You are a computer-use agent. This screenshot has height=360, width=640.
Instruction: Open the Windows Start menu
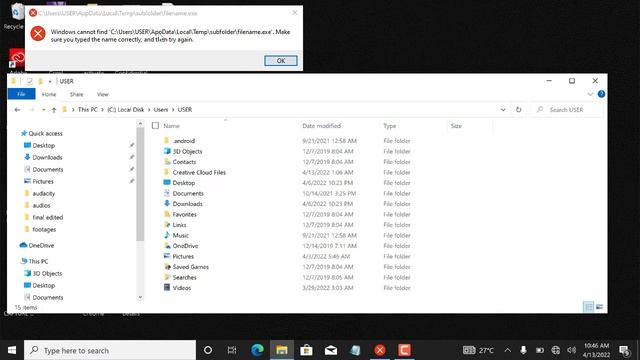(x=12, y=350)
